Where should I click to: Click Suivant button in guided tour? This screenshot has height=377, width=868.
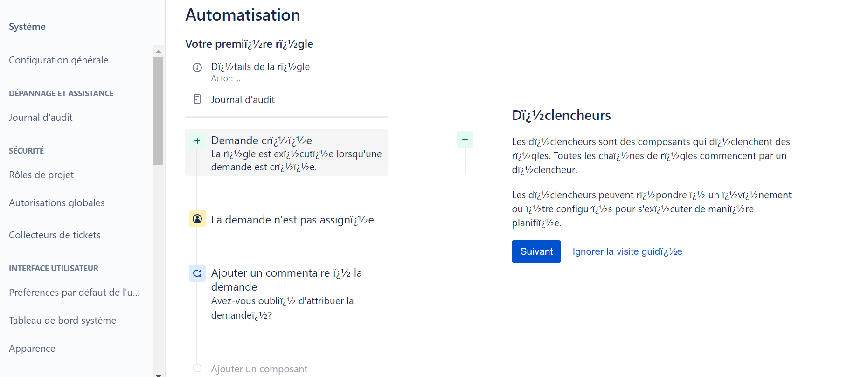coord(536,251)
